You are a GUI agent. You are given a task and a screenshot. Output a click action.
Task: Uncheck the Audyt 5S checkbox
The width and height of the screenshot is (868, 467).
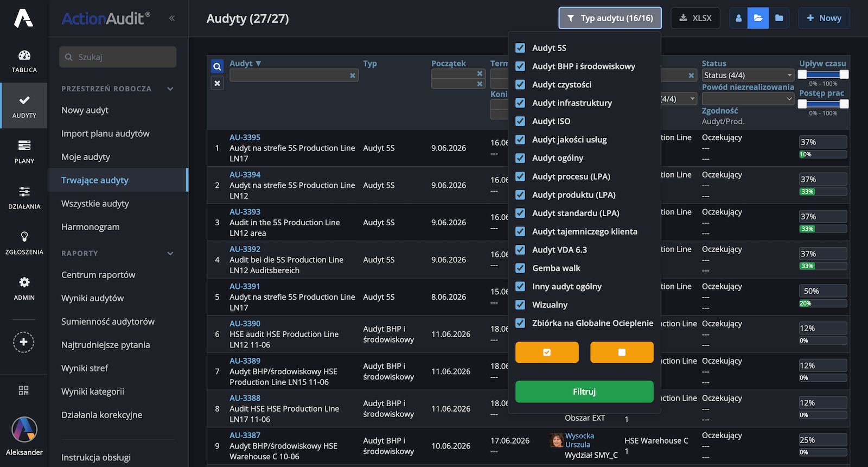point(520,48)
